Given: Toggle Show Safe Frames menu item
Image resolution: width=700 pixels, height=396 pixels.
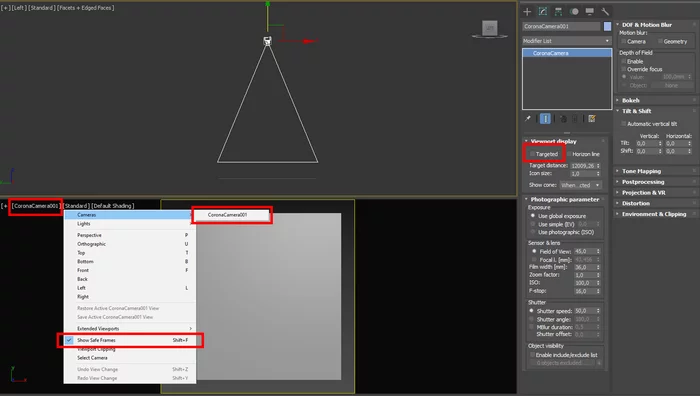Looking at the screenshot, I should pos(129,340).
